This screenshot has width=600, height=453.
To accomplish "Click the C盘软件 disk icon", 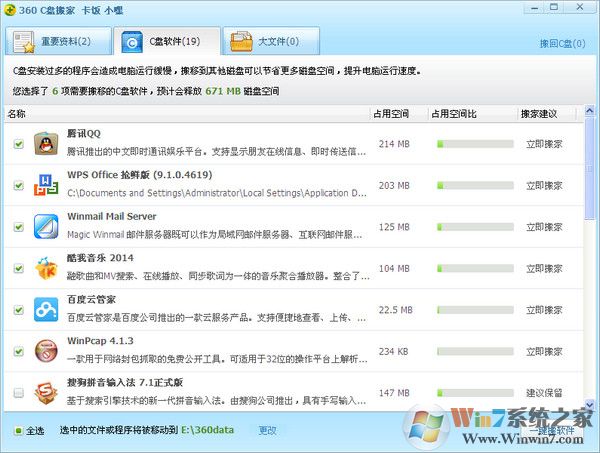I will [x=132, y=42].
